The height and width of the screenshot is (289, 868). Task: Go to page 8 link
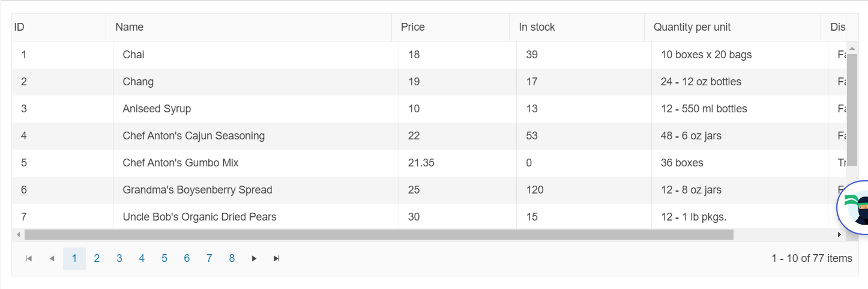pos(232,258)
